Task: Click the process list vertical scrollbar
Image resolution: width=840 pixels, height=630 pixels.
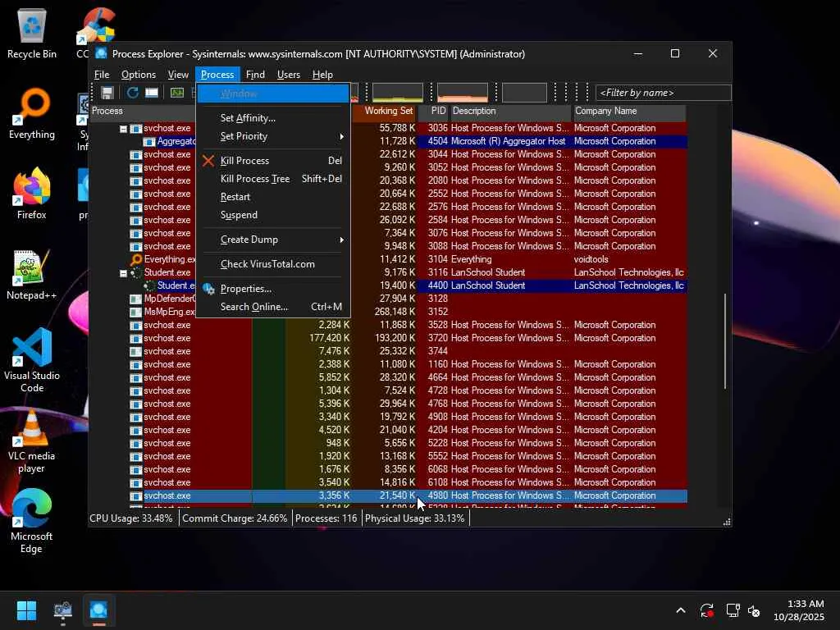Action: [725, 340]
